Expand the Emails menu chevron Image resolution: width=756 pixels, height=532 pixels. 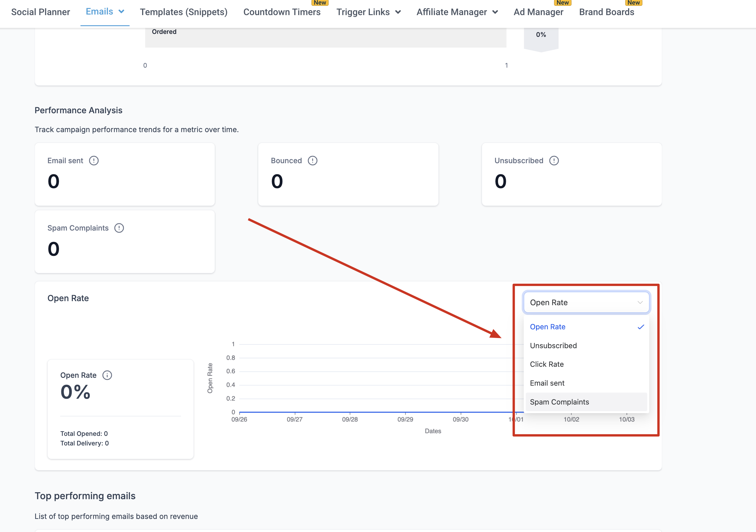(121, 12)
